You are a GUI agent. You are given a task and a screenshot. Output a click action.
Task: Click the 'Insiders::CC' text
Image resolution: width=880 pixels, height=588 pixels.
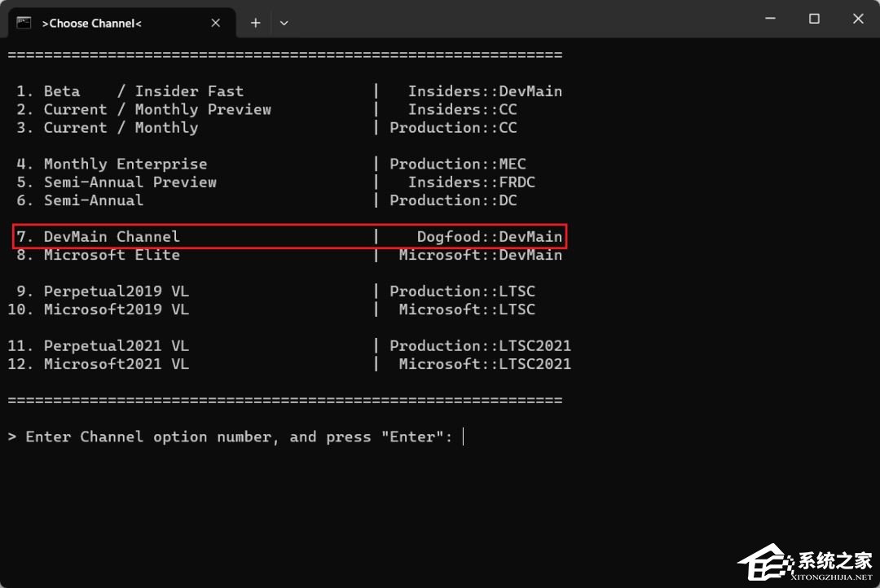[463, 109]
